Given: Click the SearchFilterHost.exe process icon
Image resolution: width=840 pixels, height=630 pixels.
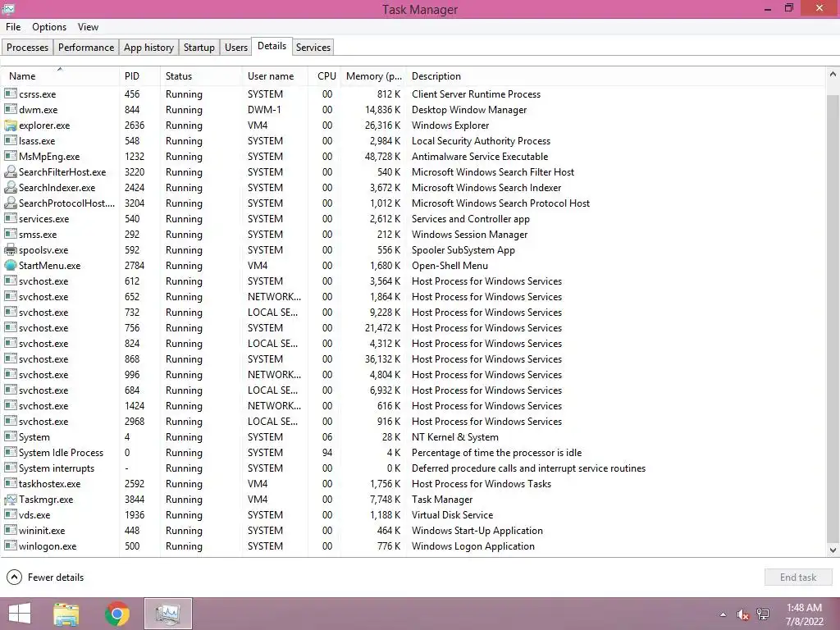Looking at the screenshot, I should [10, 172].
